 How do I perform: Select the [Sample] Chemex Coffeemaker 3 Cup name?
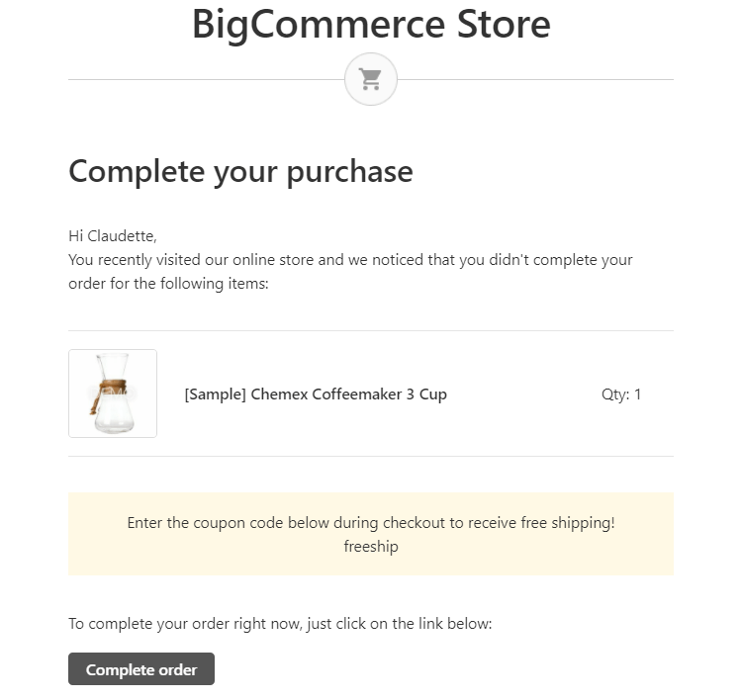click(x=316, y=394)
